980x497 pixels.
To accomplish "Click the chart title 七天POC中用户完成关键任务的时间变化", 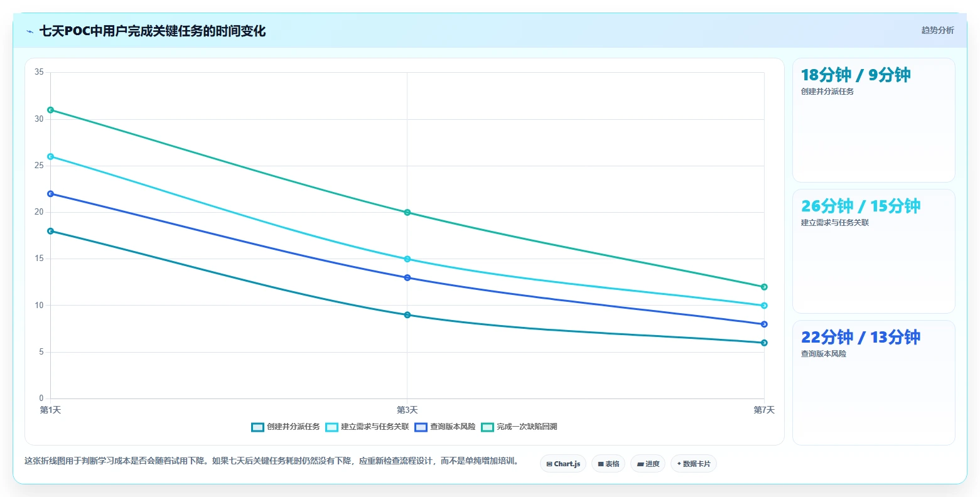I will click(x=153, y=31).
